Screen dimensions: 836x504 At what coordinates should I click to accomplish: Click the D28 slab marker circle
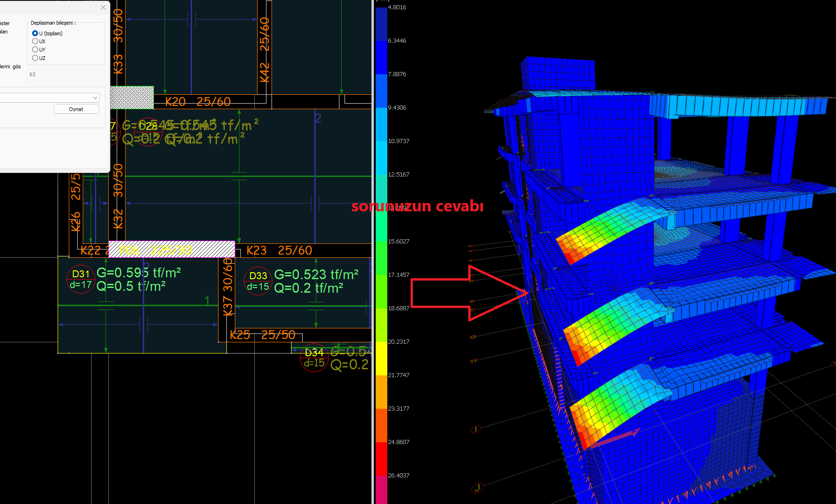[x=148, y=131]
